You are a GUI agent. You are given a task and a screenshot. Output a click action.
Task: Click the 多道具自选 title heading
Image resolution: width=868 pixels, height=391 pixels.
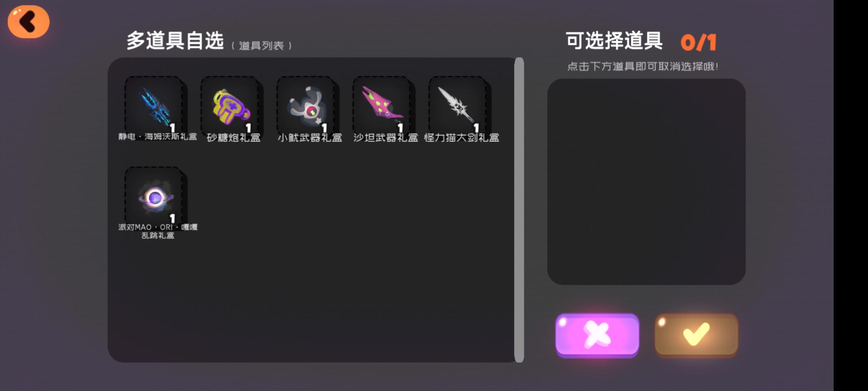175,41
